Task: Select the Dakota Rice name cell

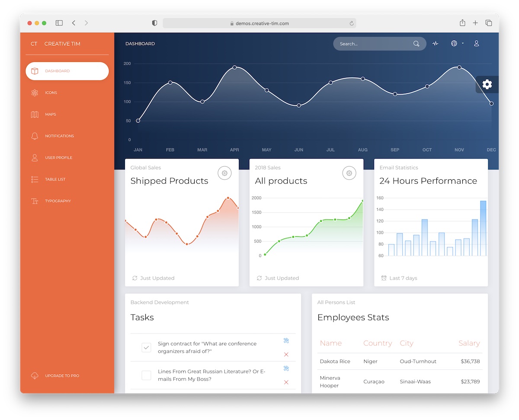Action: [335, 361]
